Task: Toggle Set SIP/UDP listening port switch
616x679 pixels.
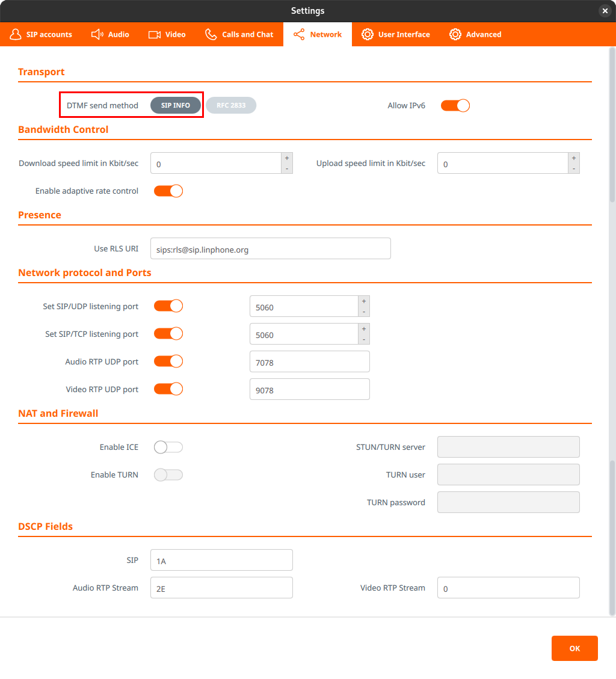Action: tap(168, 306)
